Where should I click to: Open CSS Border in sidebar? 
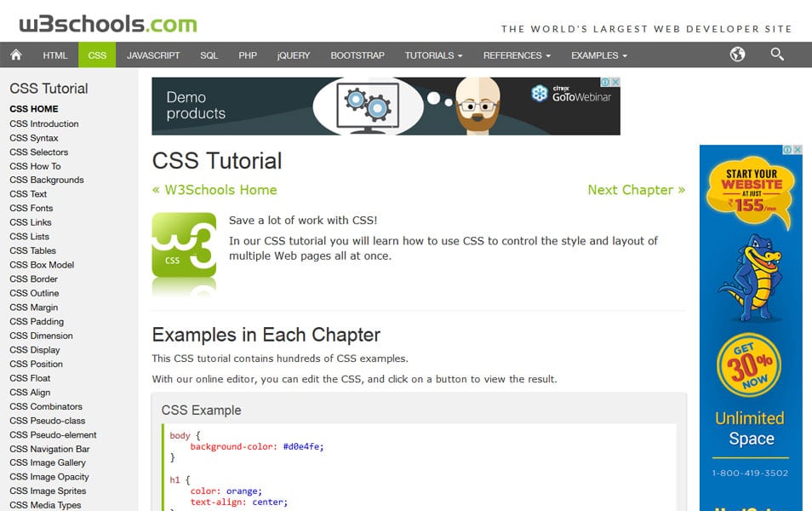tap(34, 278)
